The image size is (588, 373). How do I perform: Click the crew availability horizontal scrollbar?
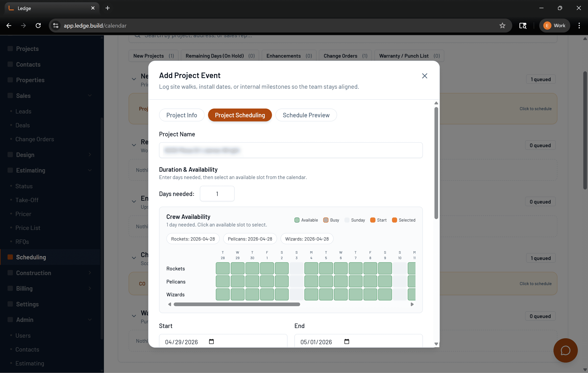(237, 304)
